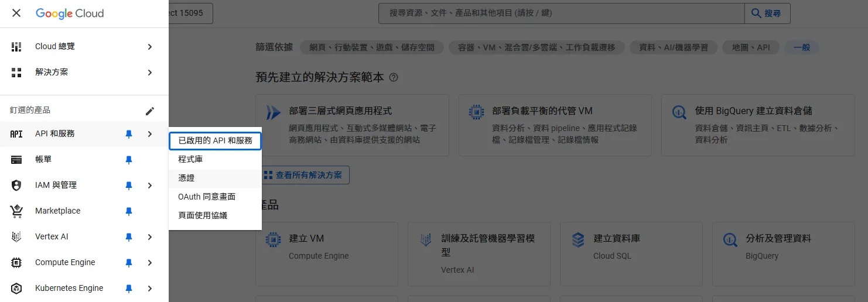This screenshot has height=302, width=868.
Task: Open the 部署負載平衡的代管 VM solution card
Action: 555,125
